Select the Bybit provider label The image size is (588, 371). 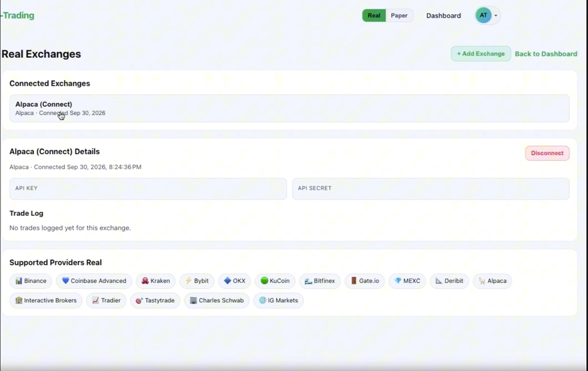(202, 280)
